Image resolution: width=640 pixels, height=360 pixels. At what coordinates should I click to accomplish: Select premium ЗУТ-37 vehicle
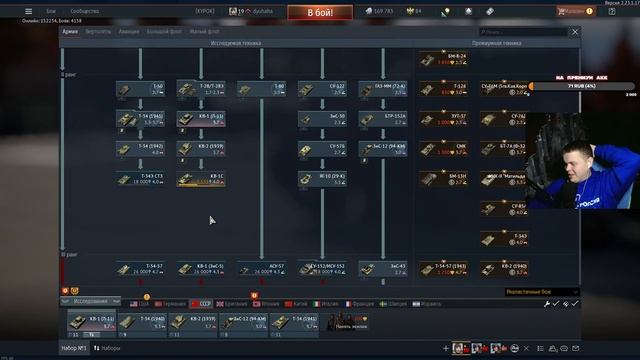[x=444, y=119]
